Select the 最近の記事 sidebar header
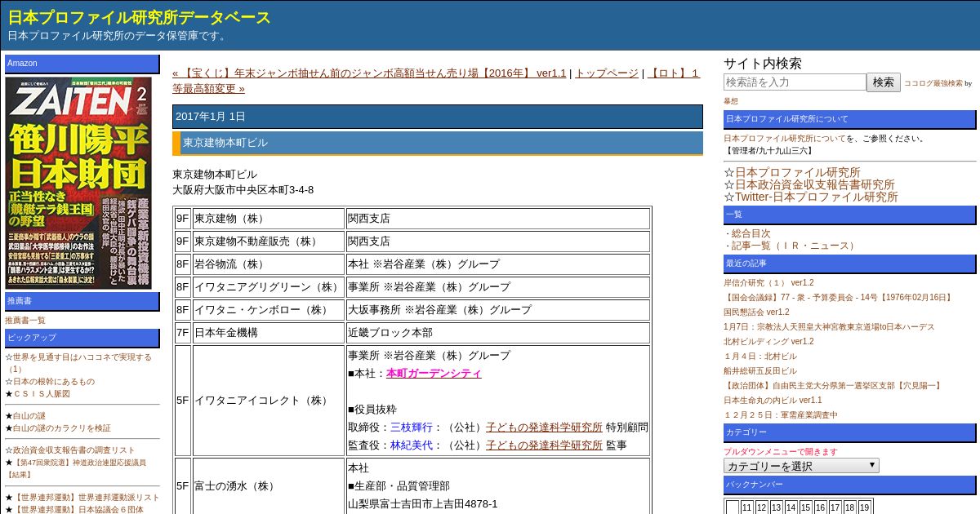 [849, 264]
